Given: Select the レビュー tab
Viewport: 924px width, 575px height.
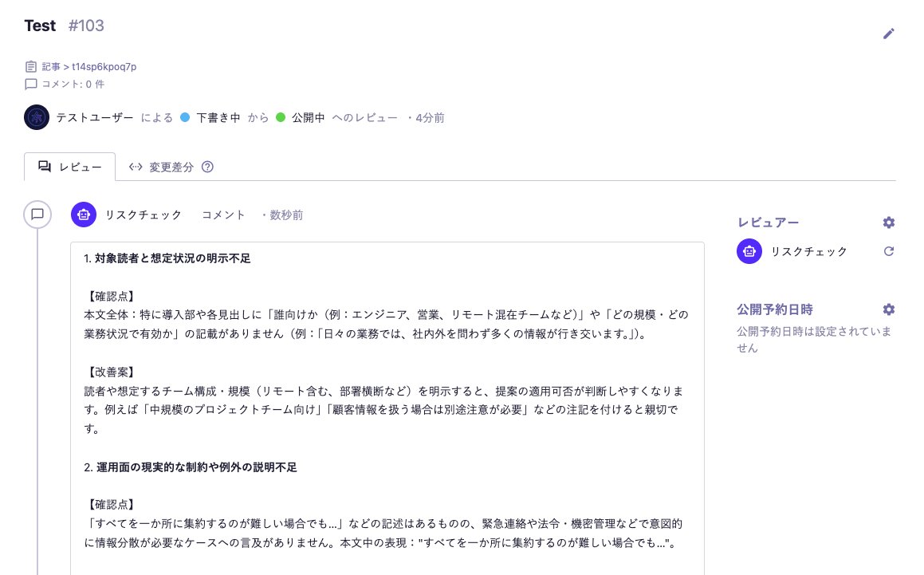Looking at the screenshot, I should (x=70, y=167).
